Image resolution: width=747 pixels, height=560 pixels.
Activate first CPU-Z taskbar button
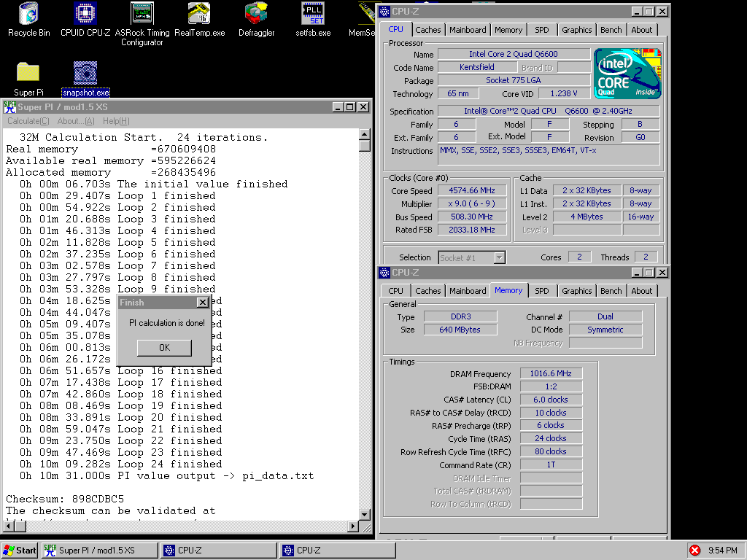(219, 551)
